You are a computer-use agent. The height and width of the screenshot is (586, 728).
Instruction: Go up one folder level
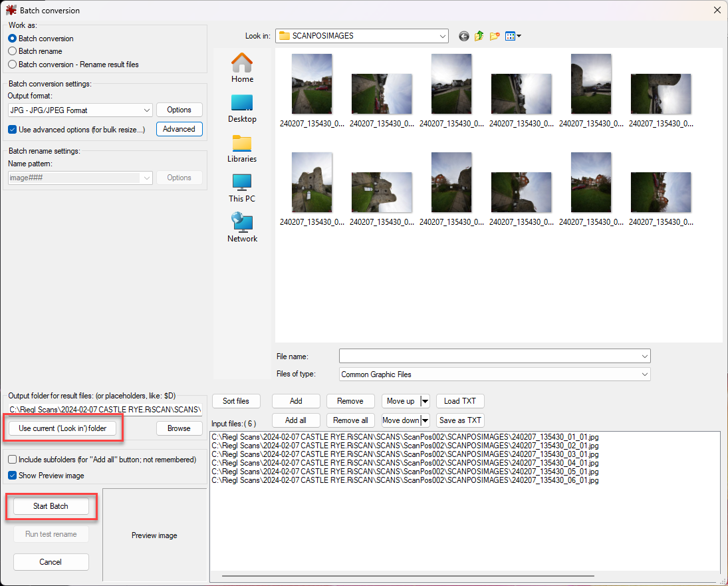coord(479,36)
